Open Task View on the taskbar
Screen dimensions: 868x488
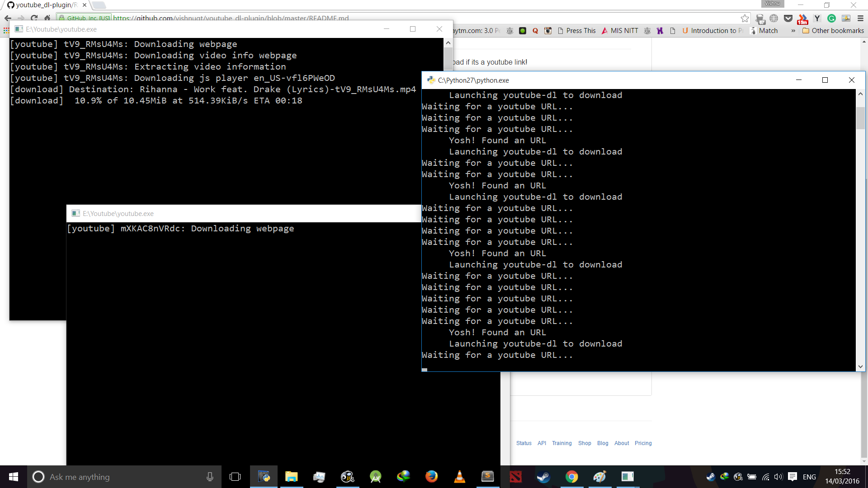click(235, 477)
